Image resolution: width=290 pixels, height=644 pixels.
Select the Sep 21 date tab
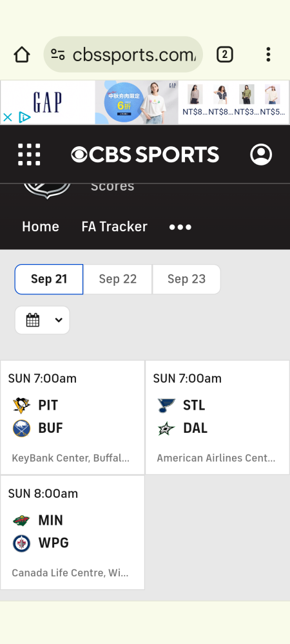(49, 279)
